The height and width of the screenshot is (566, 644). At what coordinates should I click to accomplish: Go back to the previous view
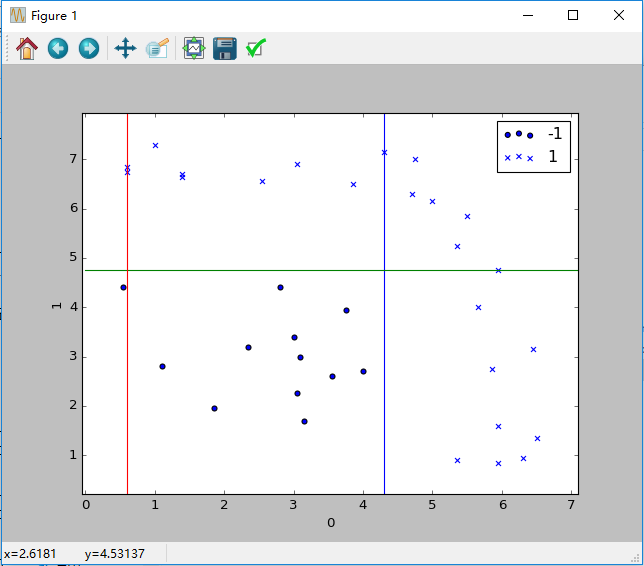point(58,48)
